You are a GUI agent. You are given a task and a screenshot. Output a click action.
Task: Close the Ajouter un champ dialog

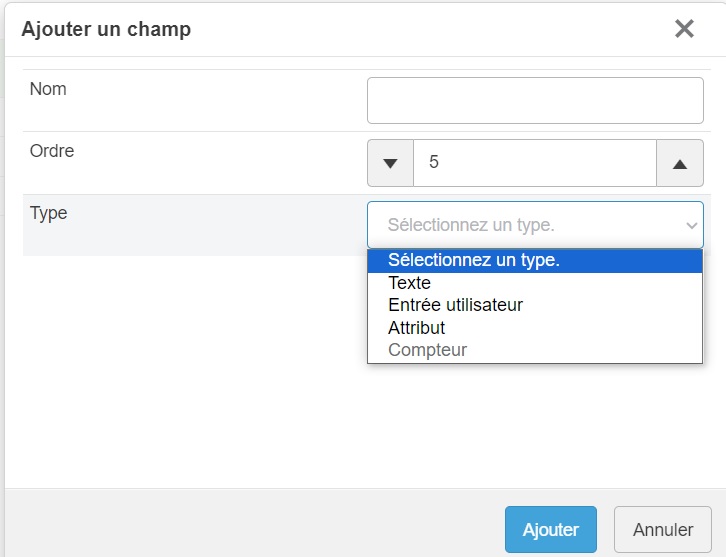pos(684,29)
